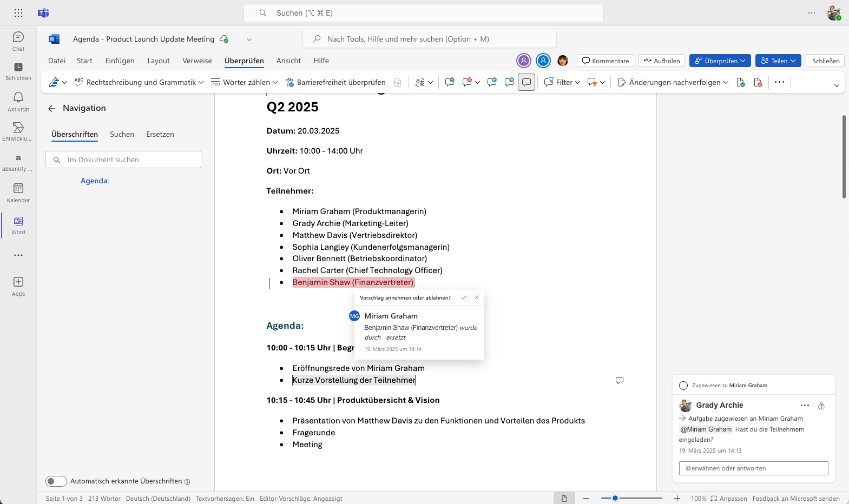The image size is (849, 504).
Task: Run Barrierefreiheit überprüfen
Action: pos(335,82)
